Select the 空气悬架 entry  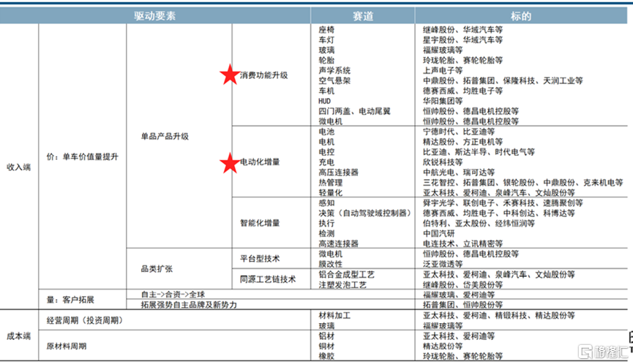point(334,80)
